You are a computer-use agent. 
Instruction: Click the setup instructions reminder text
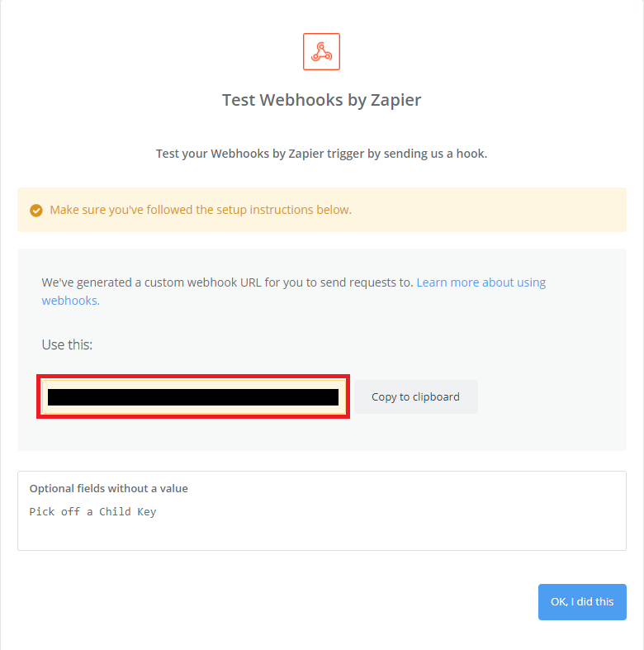pyautogui.click(x=201, y=210)
